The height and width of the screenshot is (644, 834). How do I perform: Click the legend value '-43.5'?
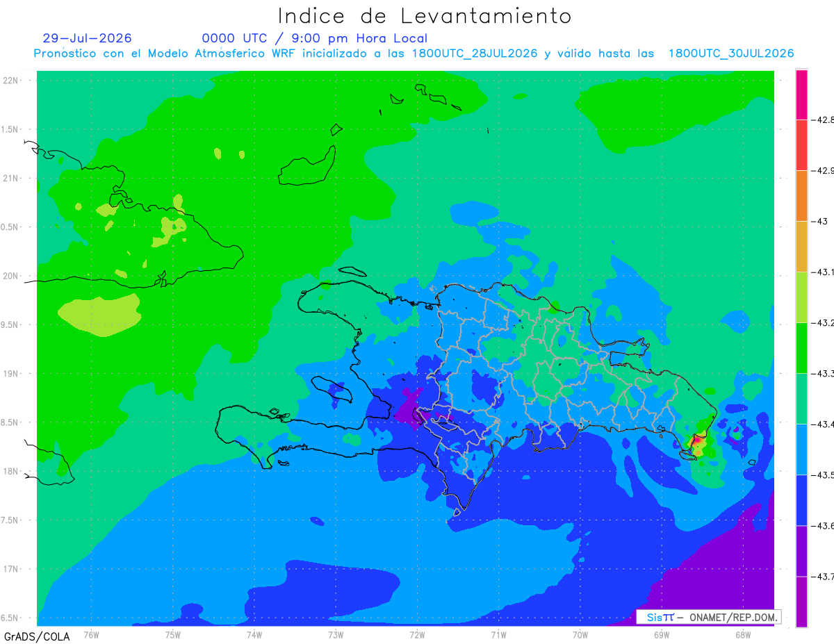tap(822, 475)
